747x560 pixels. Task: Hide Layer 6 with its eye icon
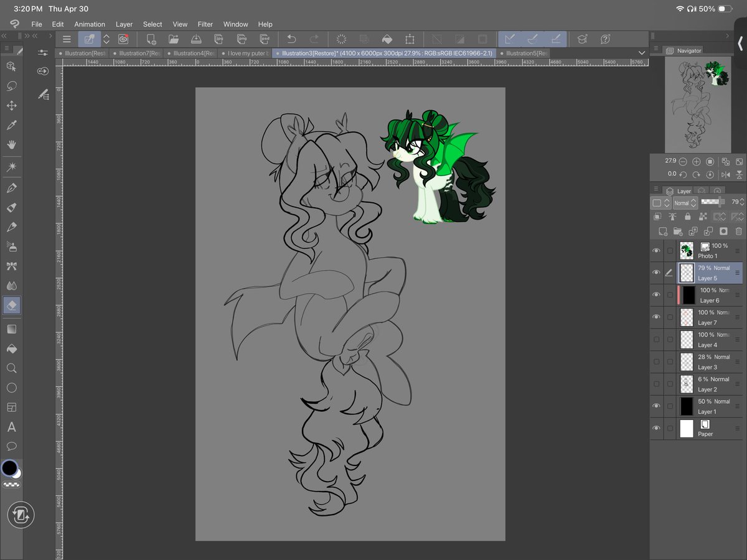pos(656,295)
